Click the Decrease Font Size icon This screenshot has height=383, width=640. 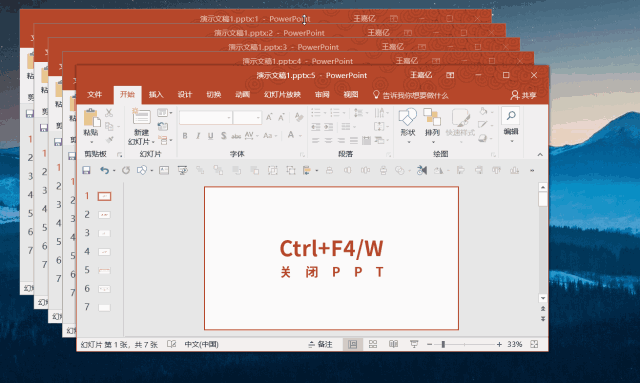pyautogui.click(x=282, y=118)
